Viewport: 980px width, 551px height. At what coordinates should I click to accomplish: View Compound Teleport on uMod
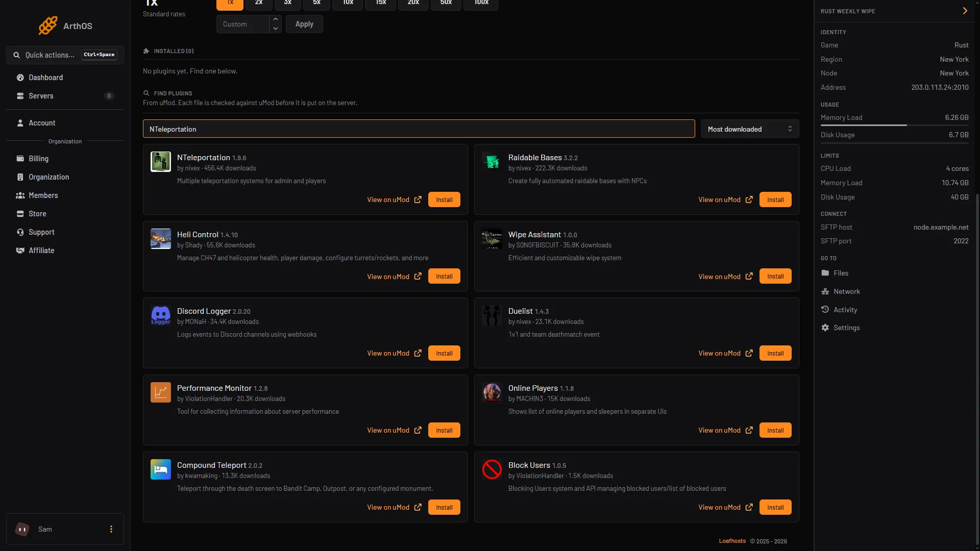point(394,507)
